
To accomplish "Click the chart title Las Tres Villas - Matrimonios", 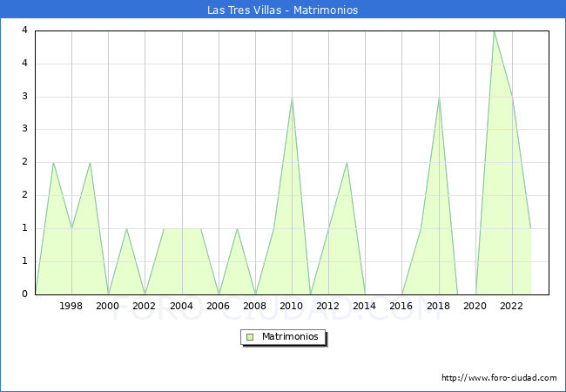I will [283, 10].
